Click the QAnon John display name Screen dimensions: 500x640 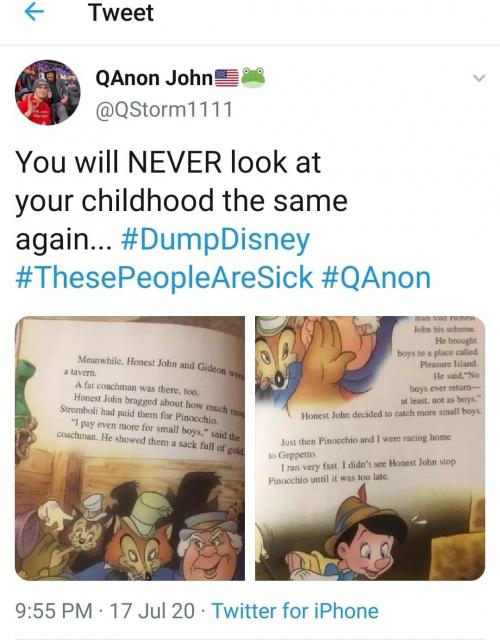coord(154,78)
